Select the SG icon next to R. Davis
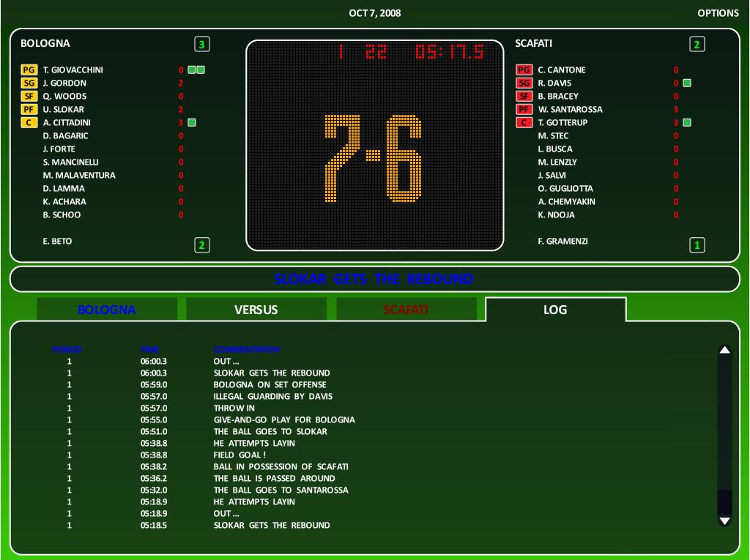This screenshot has width=750, height=560. pos(524,83)
